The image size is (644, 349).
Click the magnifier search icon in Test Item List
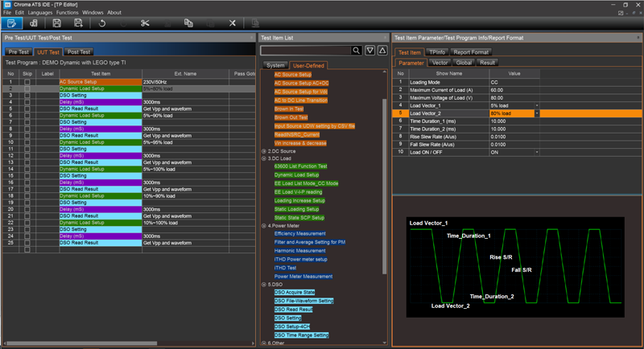[x=357, y=51]
